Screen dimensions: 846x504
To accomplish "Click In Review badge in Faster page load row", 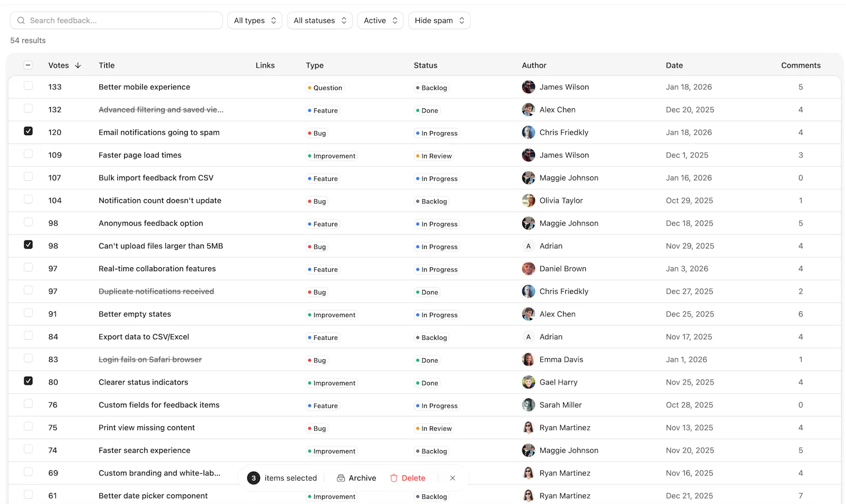I will [434, 156].
